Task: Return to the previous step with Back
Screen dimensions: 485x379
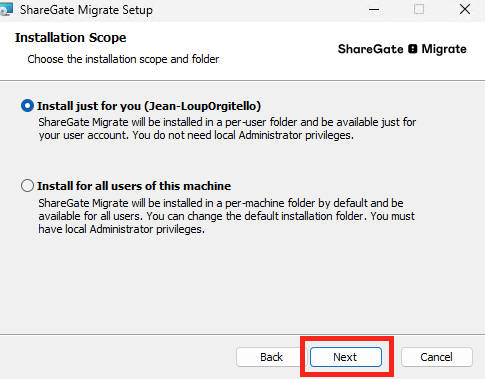Action: [271, 357]
